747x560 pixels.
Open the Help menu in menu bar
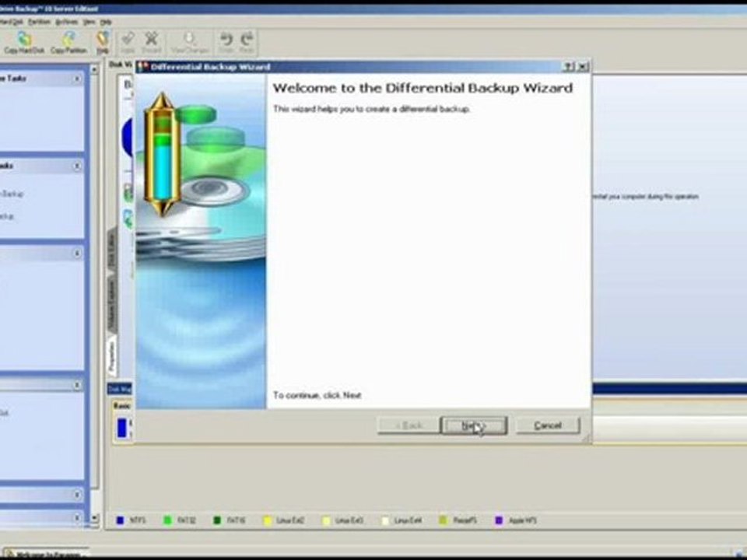[106, 22]
